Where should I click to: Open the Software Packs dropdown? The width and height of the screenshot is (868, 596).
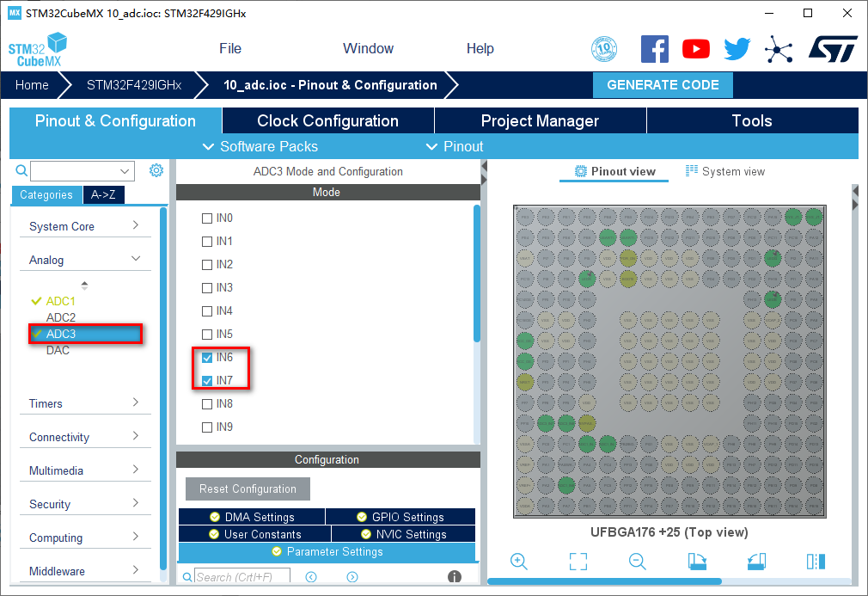click(x=260, y=146)
